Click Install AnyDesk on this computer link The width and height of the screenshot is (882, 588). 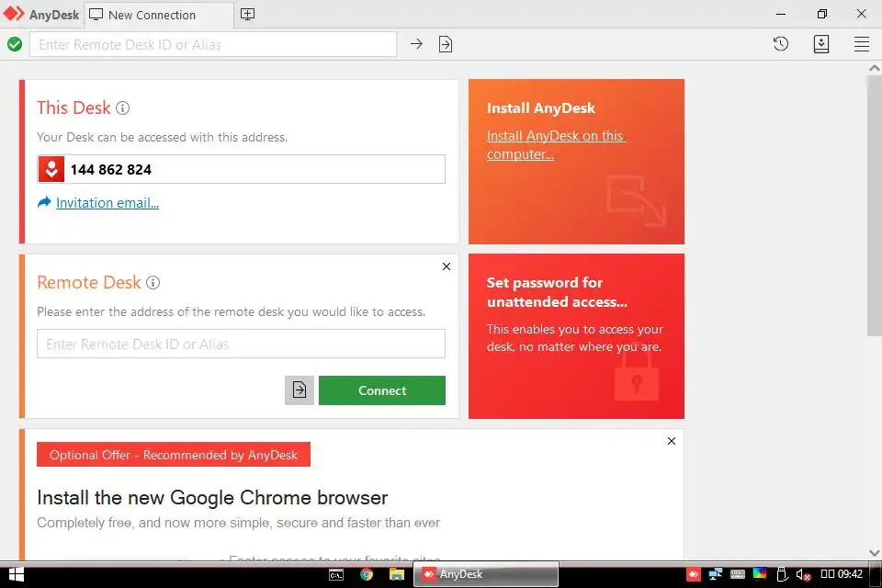(x=556, y=144)
